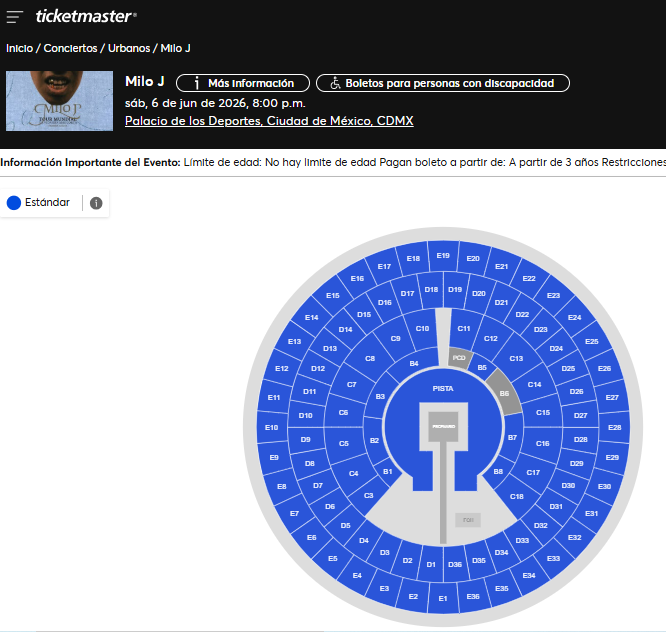Select section E33 on the map
Image resolution: width=666 pixels, height=632 pixels.
[x=553, y=559]
